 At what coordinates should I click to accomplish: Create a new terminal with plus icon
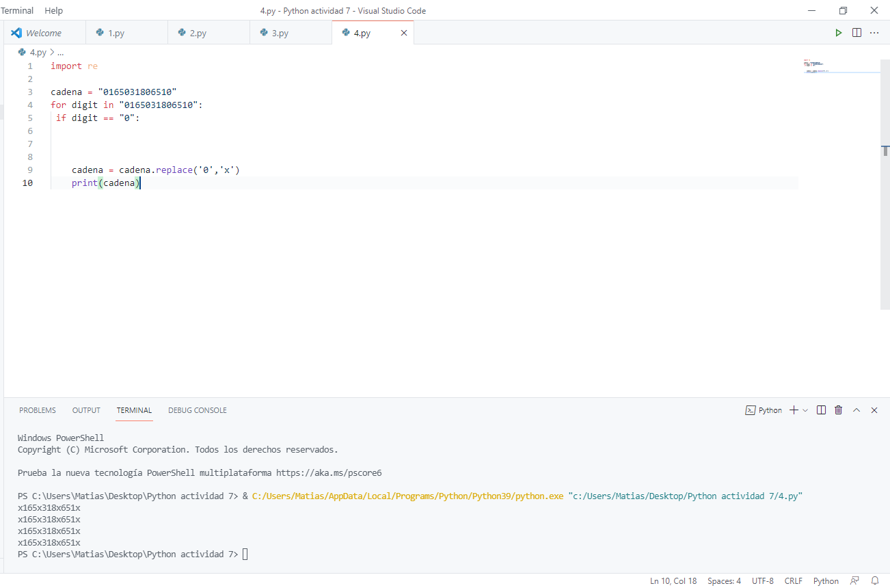coord(794,410)
